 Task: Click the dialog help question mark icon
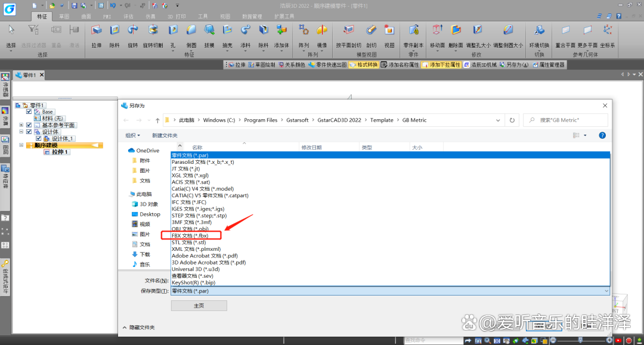click(602, 135)
